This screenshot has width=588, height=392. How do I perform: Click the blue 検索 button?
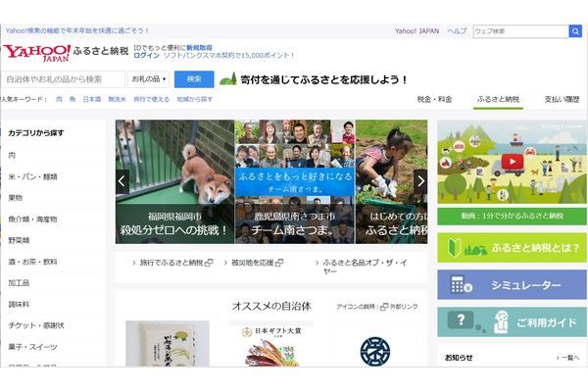[194, 79]
